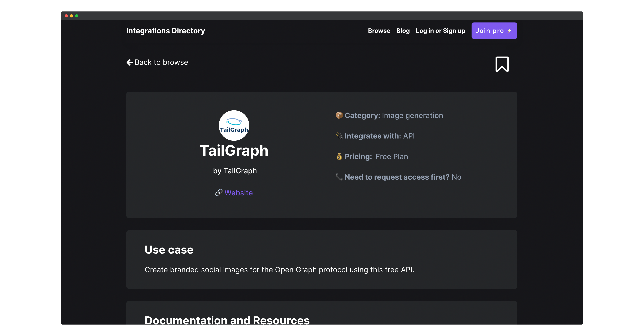Click the lightning bolt in Join pro
The width and height of the screenshot is (644, 336).
pyautogui.click(x=510, y=31)
